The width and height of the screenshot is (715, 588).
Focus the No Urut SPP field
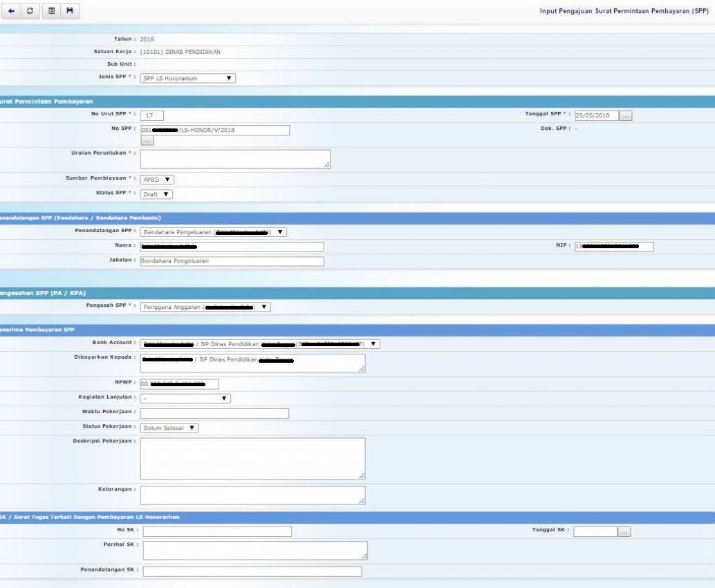tap(151, 116)
